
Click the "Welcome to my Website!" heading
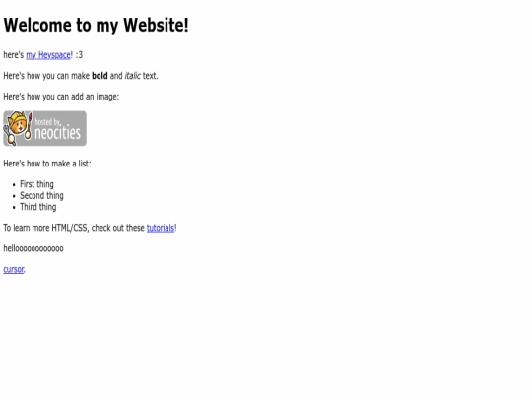[x=96, y=25]
